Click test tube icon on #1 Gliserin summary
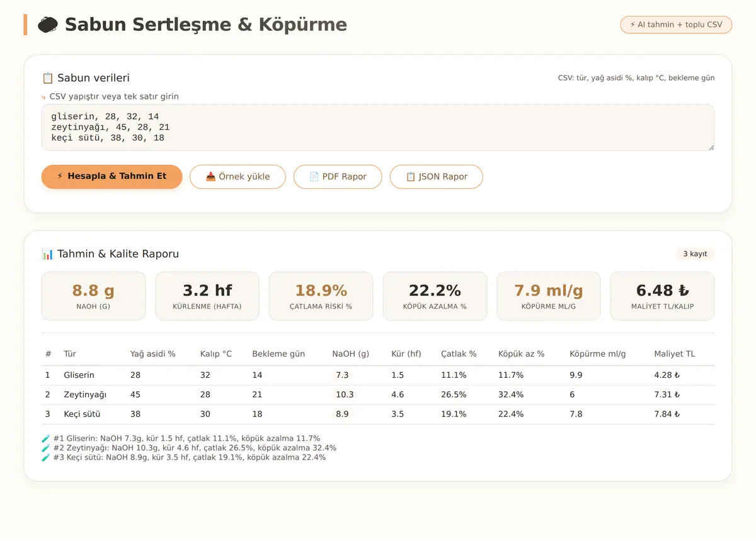756x539 pixels. coord(45,438)
